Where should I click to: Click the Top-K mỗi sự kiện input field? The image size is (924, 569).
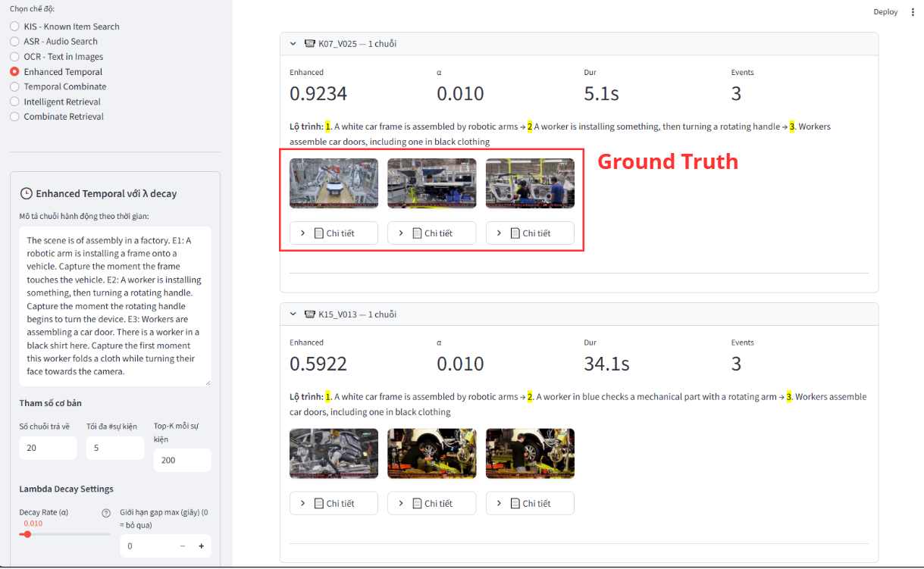[x=182, y=460]
